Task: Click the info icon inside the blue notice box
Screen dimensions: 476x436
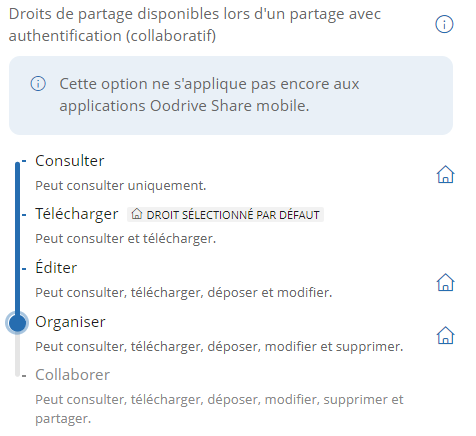Action: pos(38,84)
